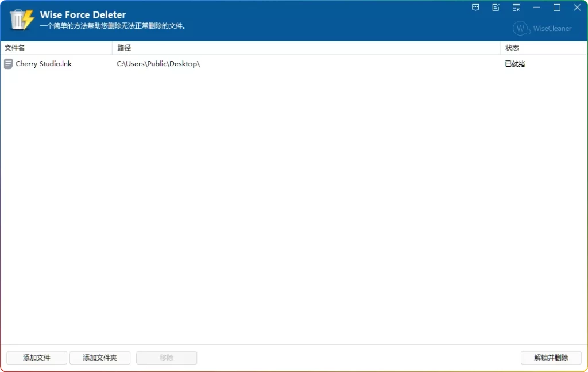588x372 pixels.
Task: Select the Cherry Studio.lnk file name
Action: coord(44,64)
